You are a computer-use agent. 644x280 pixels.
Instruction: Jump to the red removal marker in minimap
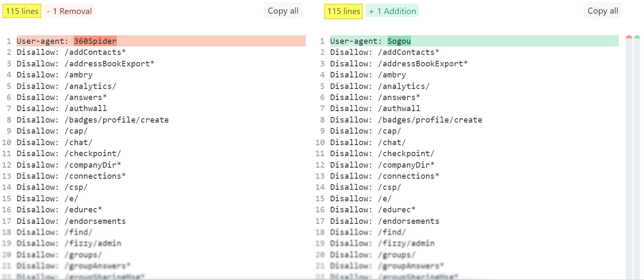pos(629,37)
